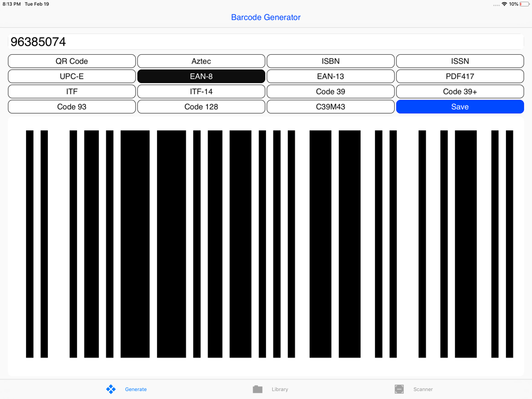This screenshot has height=399, width=532.
Task: Select the Aztec barcode format
Action: 201,61
